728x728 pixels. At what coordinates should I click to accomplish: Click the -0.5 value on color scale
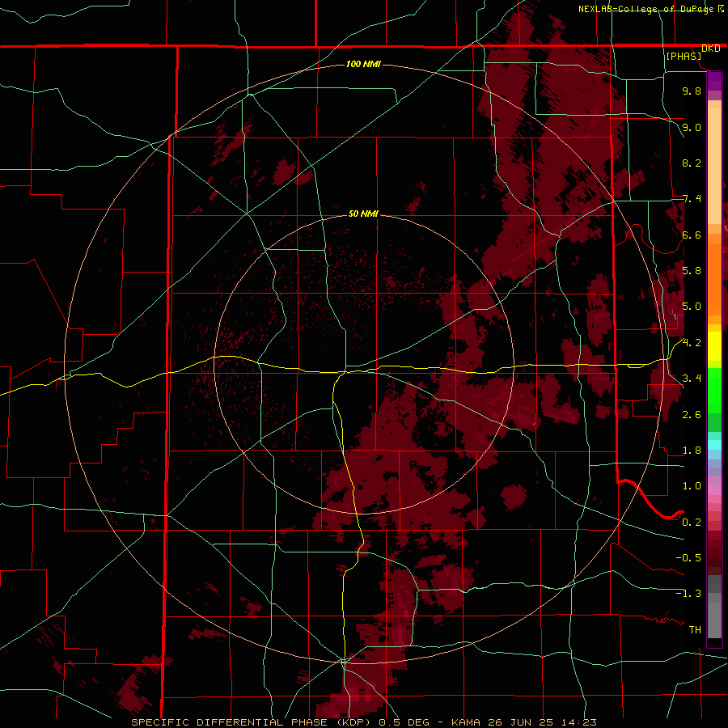tap(688, 558)
